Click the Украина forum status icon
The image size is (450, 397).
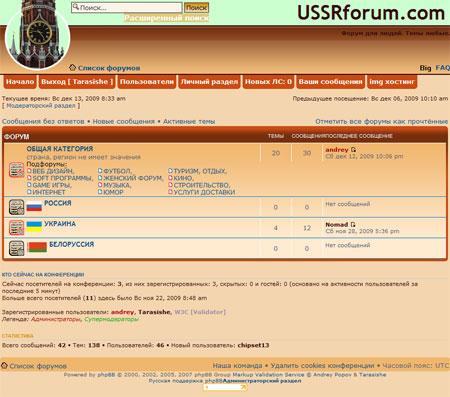16,228
